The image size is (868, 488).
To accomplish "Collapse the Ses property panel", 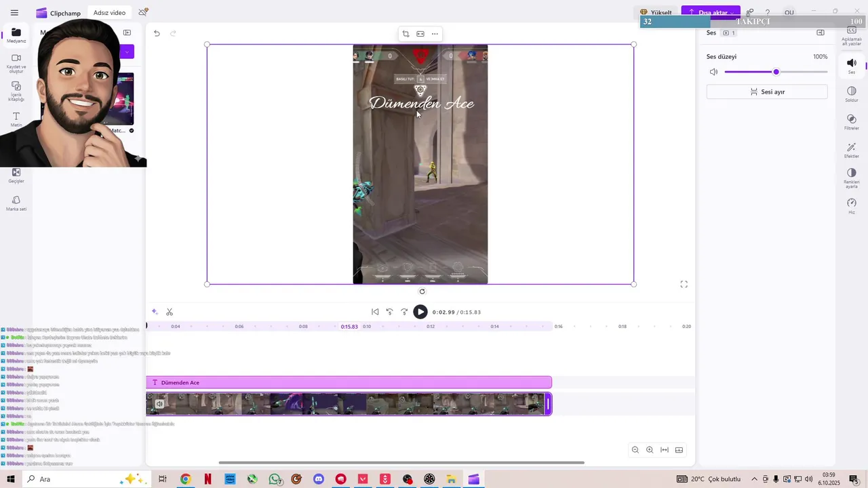I will pos(820,33).
